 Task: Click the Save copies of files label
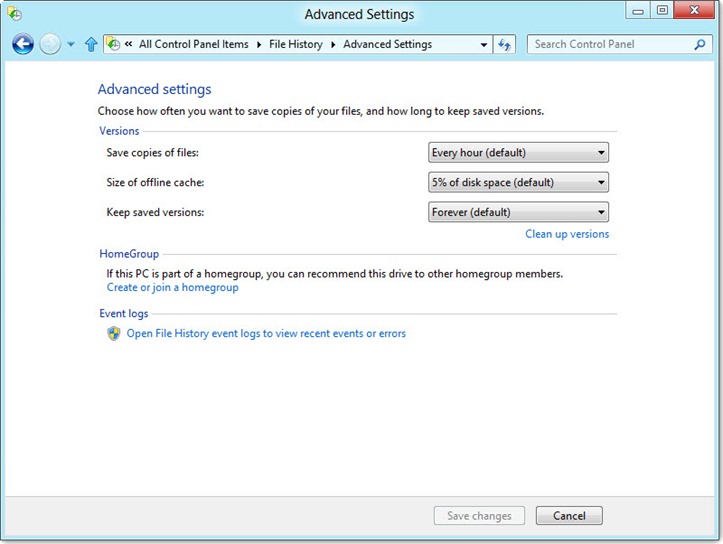click(153, 153)
